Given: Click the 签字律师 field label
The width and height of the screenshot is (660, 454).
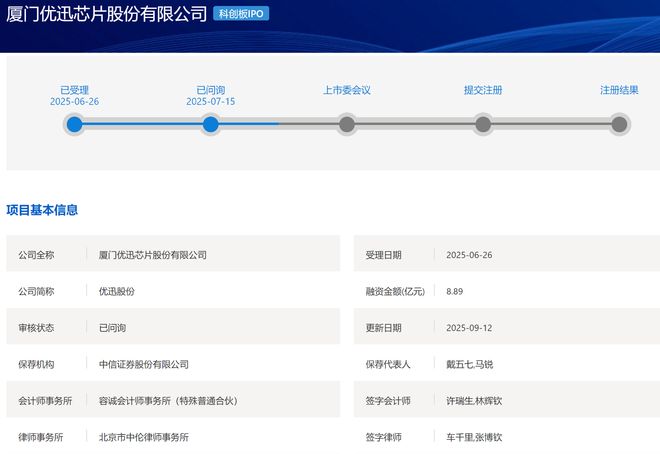Looking at the screenshot, I should [x=383, y=437].
